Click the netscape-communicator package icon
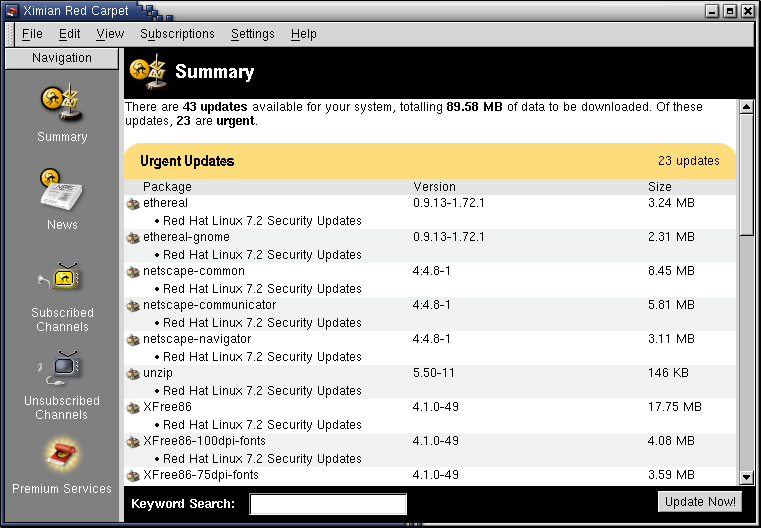The width and height of the screenshot is (761, 528). point(132,306)
